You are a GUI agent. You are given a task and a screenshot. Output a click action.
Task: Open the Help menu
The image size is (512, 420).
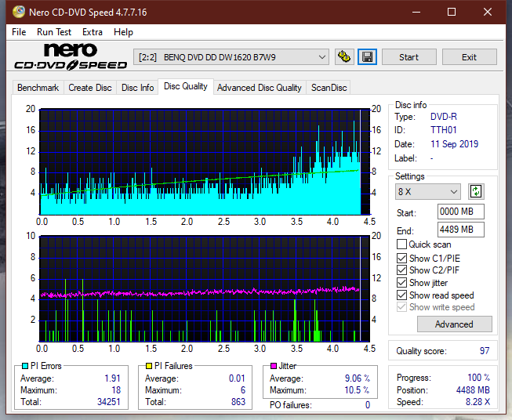(x=123, y=32)
